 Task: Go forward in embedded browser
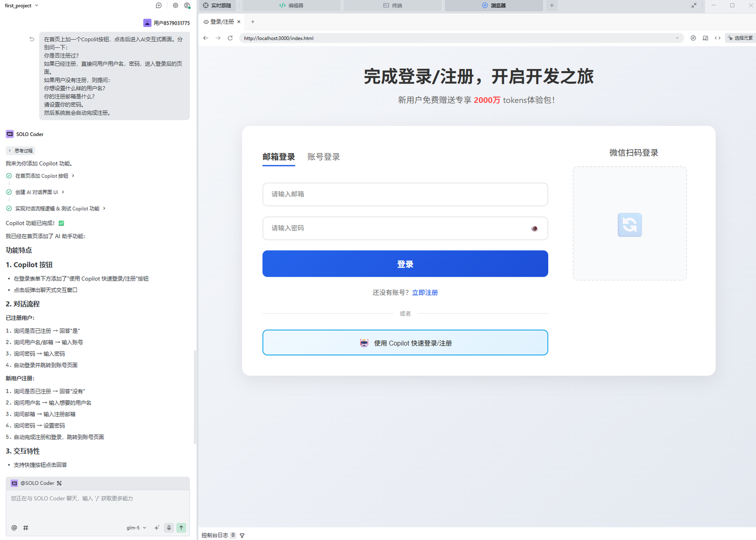coord(218,38)
